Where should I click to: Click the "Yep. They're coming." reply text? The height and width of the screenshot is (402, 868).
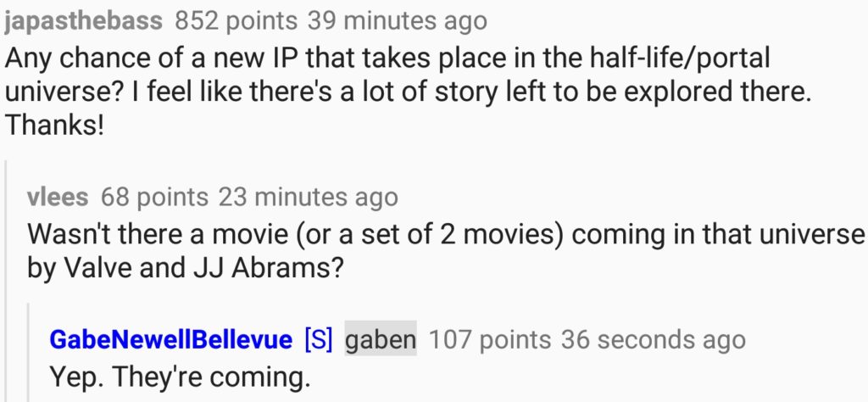click(180, 375)
